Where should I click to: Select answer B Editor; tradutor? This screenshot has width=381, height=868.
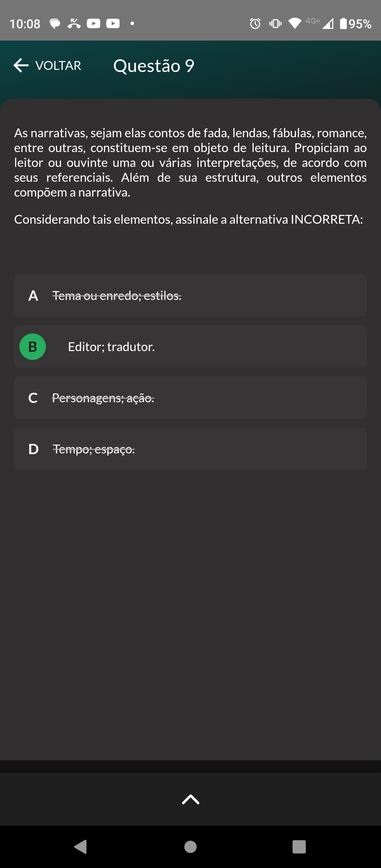point(190,346)
